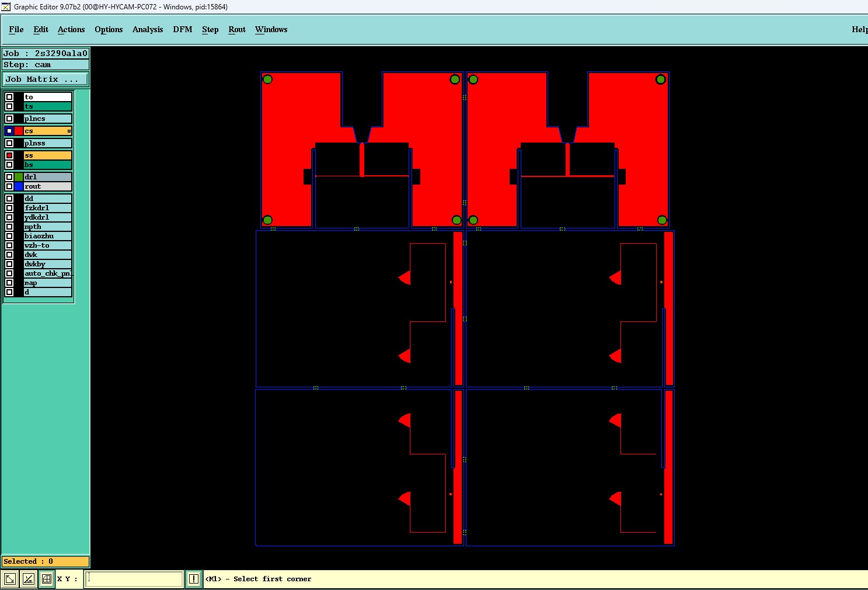The width and height of the screenshot is (868, 590).
Task: Open the Options menu
Action: click(x=109, y=29)
